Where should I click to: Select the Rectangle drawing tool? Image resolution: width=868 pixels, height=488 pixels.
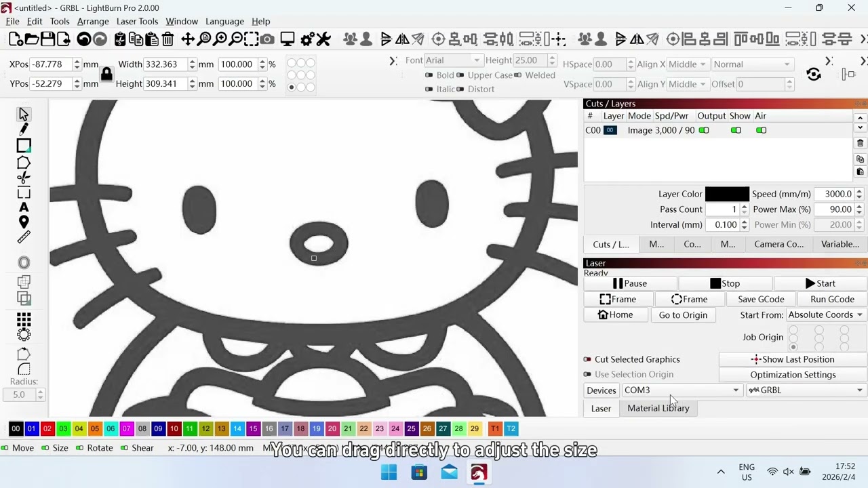pos(24,146)
